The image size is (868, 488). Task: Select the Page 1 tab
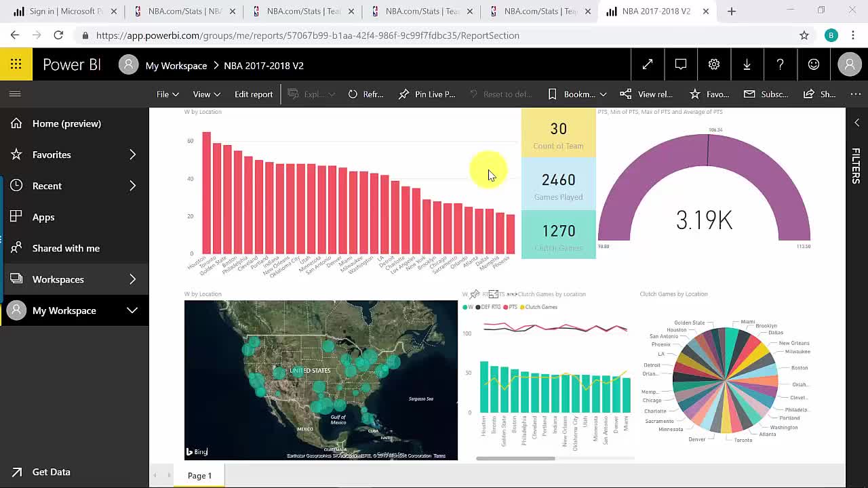[199, 476]
